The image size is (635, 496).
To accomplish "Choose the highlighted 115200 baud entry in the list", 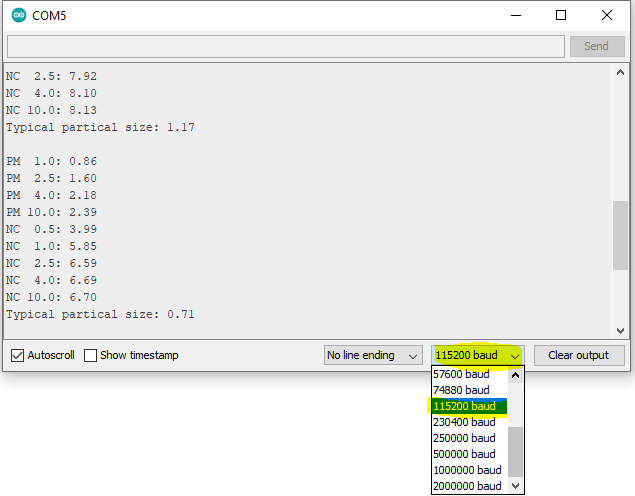I will click(x=469, y=406).
